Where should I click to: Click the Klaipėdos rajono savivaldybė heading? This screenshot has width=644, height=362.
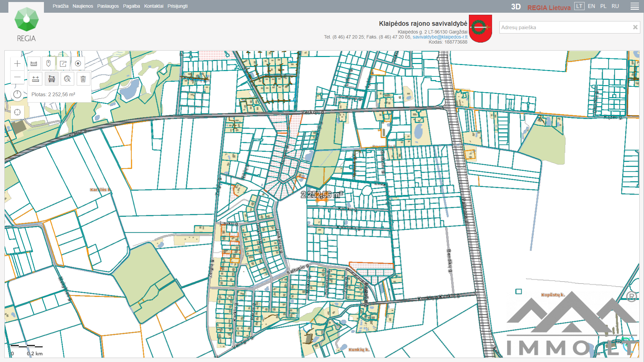(x=423, y=23)
